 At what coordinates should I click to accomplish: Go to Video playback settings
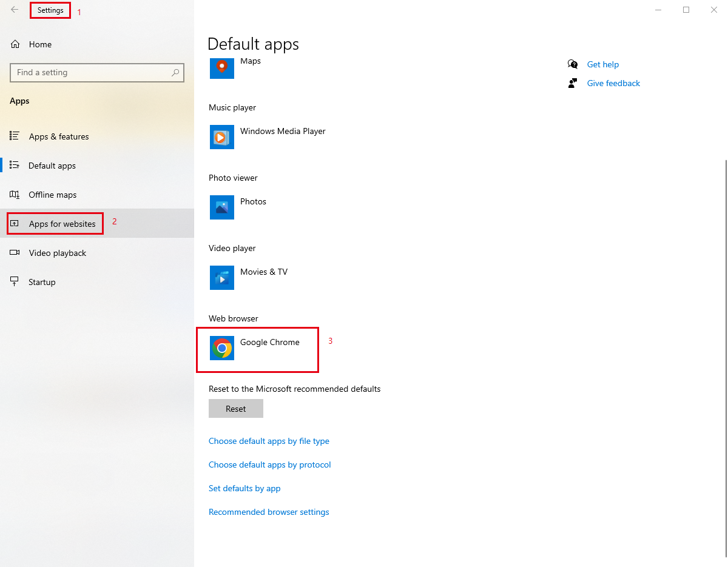click(58, 253)
